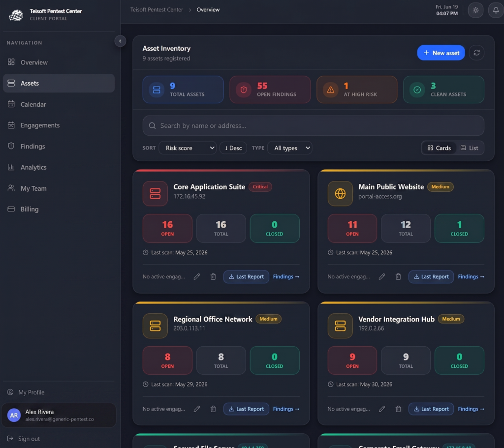
Task: Click the Core Application Suite server icon
Action: [155, 193]
